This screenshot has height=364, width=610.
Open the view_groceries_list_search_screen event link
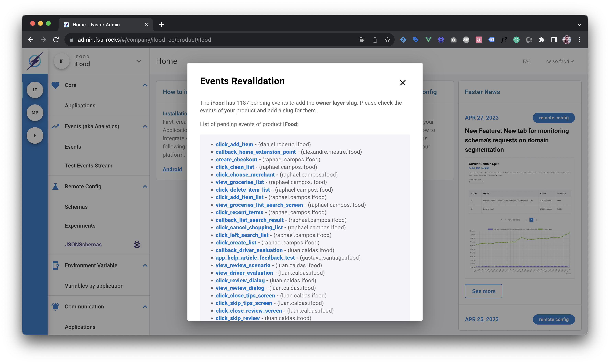(x=259, y=205)
